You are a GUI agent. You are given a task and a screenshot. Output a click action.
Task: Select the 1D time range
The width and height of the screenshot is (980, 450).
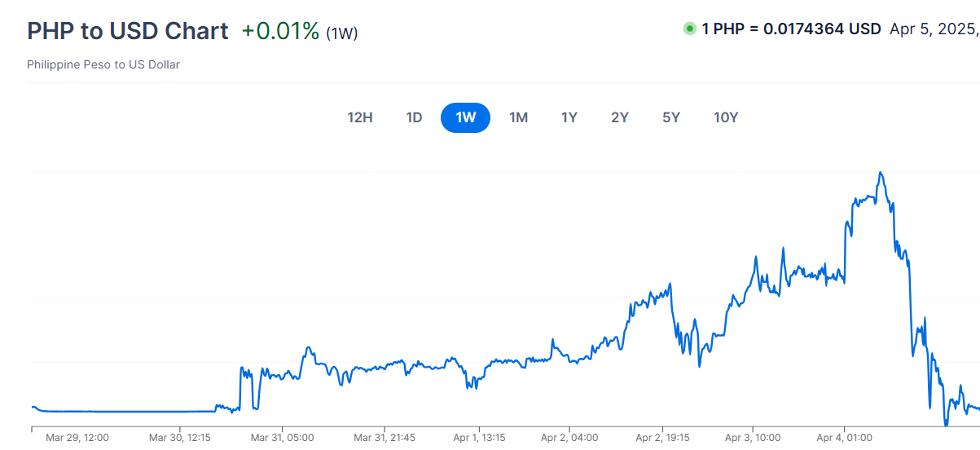(x=414, y=117)
